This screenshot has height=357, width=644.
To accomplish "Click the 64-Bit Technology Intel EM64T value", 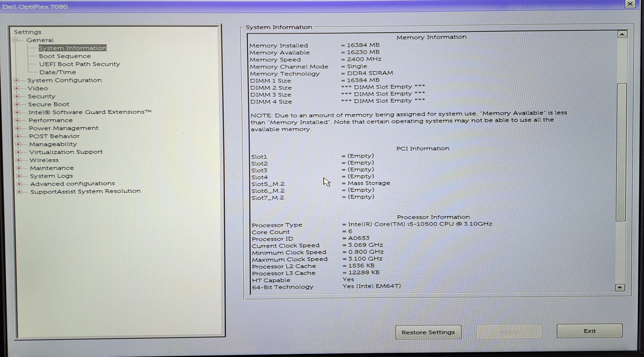I will [371, 286].
